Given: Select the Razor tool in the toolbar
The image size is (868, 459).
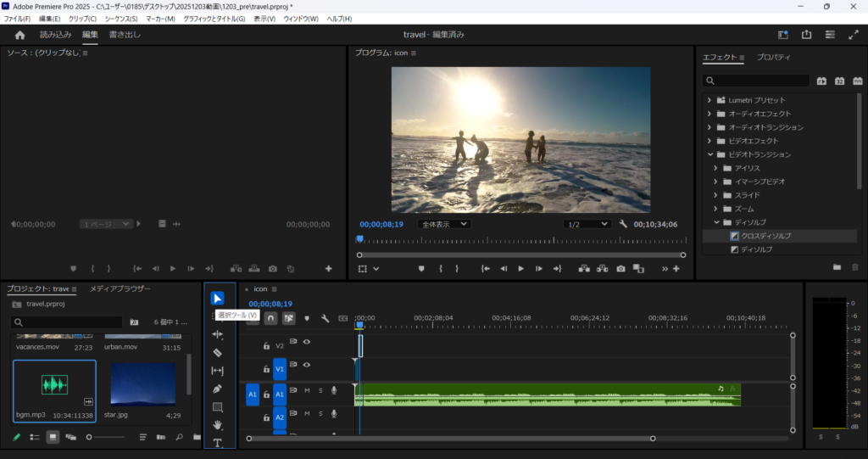Looking at the screenshot, I should pos(217,352).
